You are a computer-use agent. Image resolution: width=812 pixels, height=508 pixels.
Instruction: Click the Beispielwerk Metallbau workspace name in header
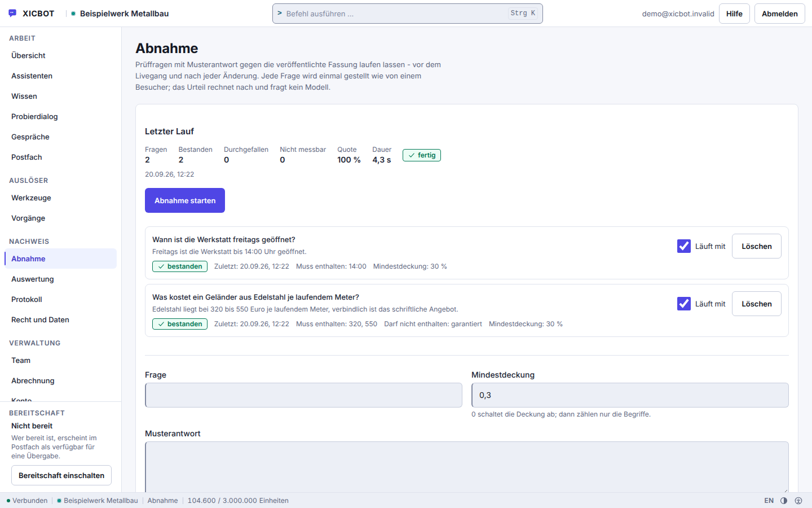pyautogui.click(x=124, y=14)
